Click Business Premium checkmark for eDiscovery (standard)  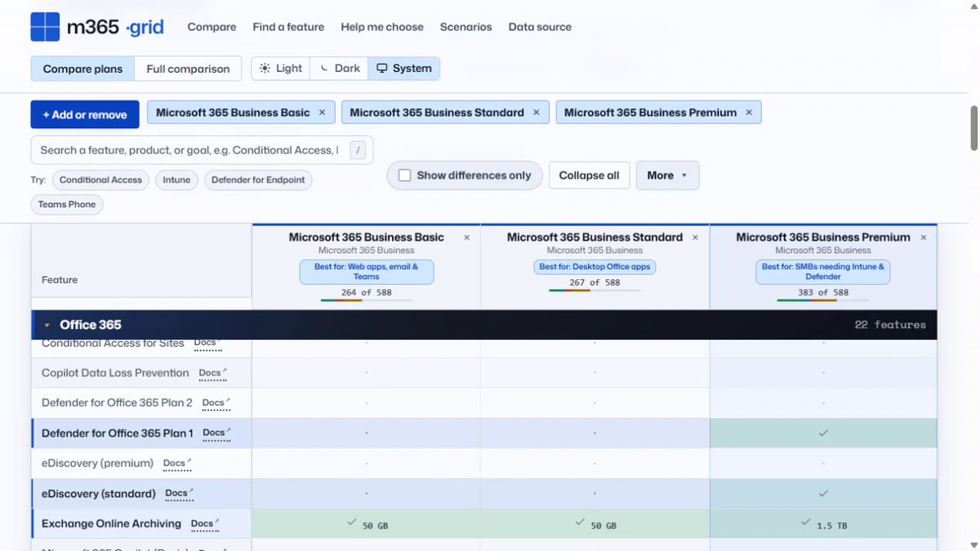[823, 494]
